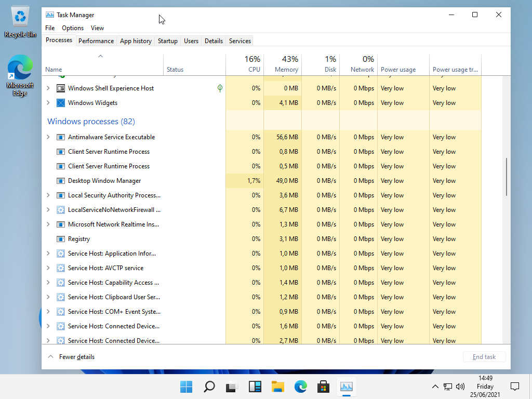Open File Explorer from the taskbar
Screen dimensions: 532x399
278,387
